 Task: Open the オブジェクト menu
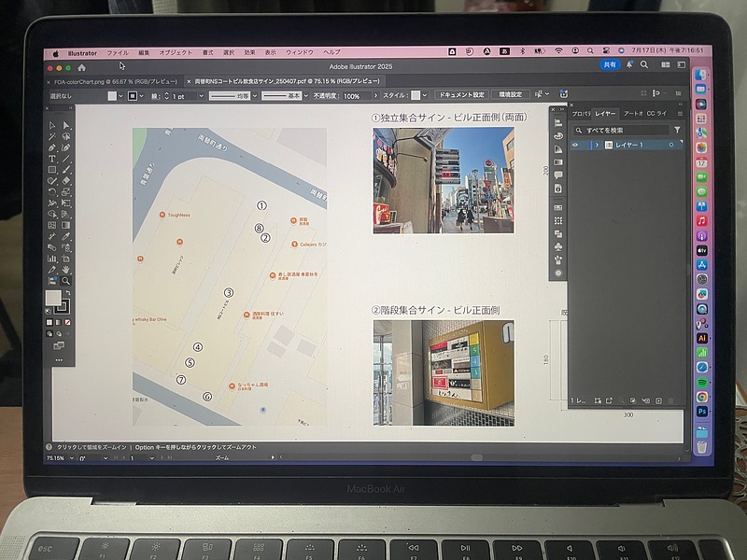coord(175,52)
